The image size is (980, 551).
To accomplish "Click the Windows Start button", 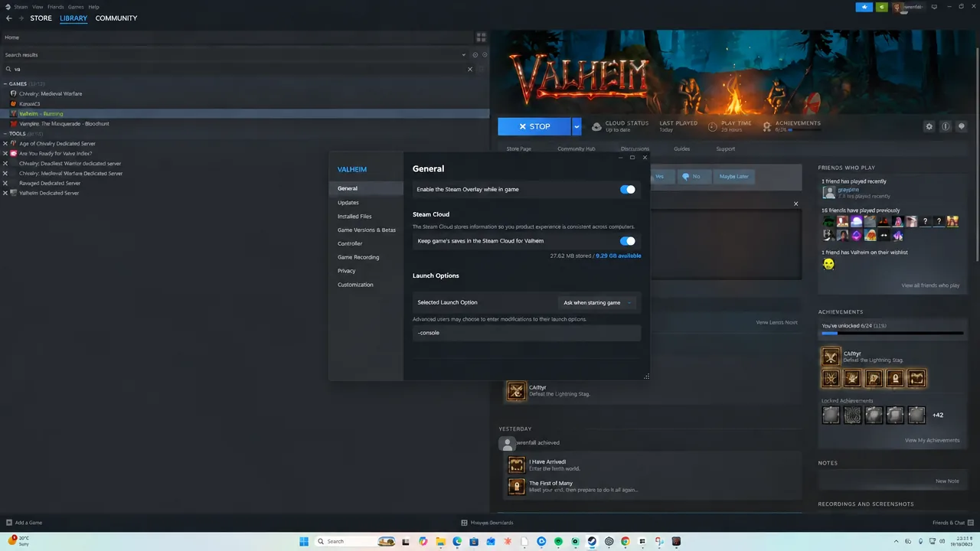I will [304, 541].
